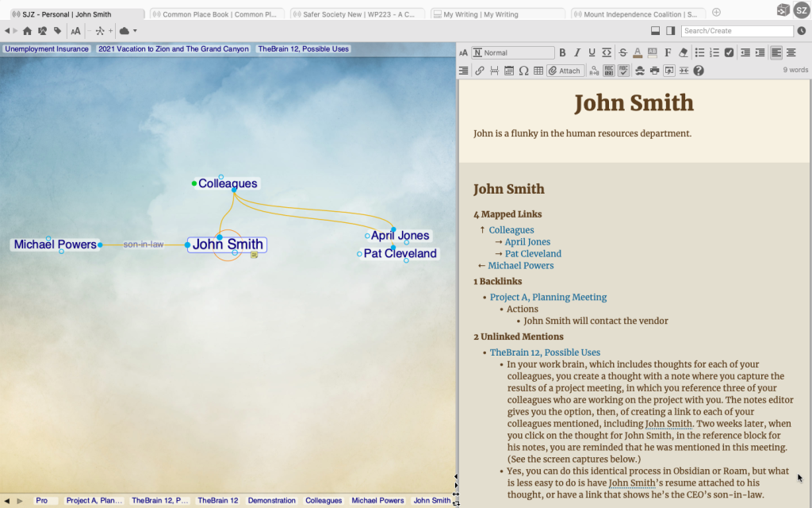Click the plex text size AA icon

75,31
